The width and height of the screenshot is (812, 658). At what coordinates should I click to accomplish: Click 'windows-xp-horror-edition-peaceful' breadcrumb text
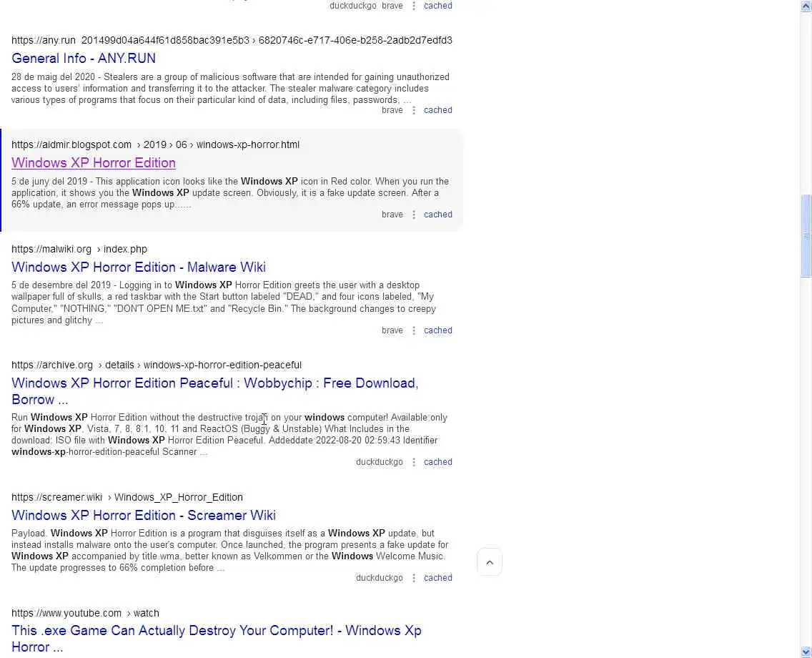(223, 365)
